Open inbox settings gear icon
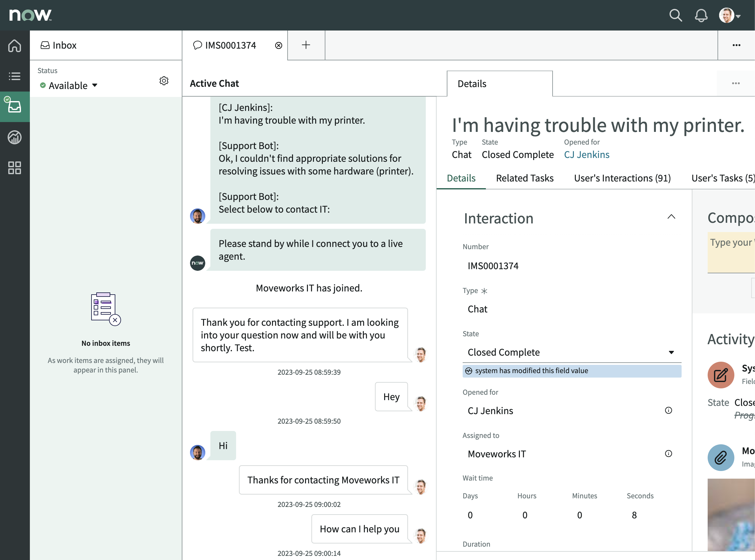 [x=164, y=81]
